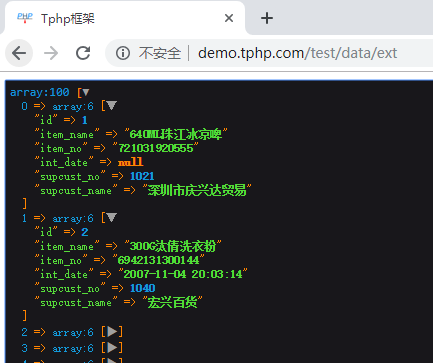Go back using the browser back arrow
Image resolution: width=433 pixels, height=363 pixels.
[x=19, y=53]
